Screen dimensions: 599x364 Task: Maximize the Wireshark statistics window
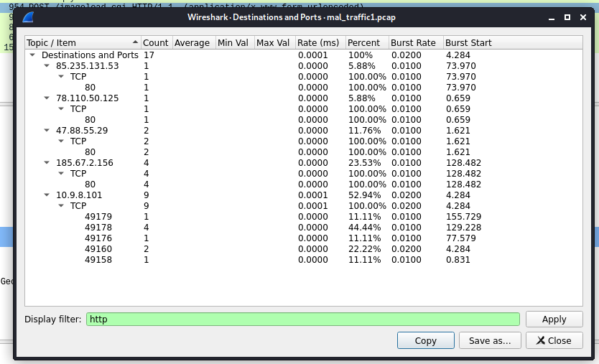tap(567, 17)
